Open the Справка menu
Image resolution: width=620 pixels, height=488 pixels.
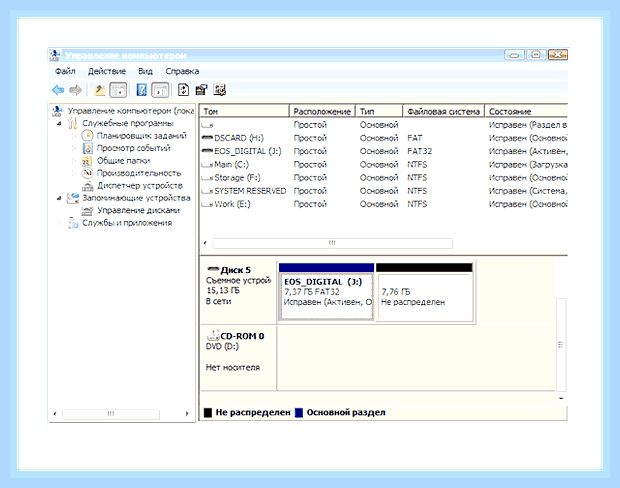click(182, 71)
